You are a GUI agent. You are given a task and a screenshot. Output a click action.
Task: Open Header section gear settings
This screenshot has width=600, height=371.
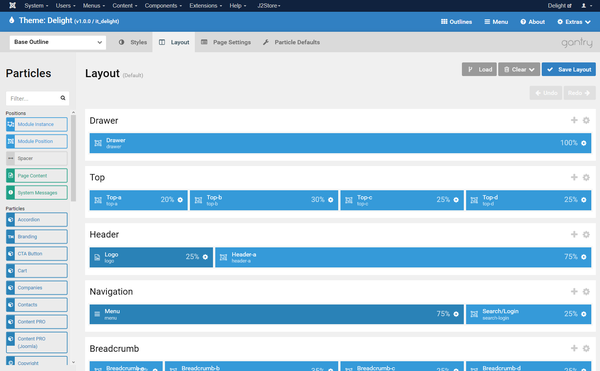point(586,234)
